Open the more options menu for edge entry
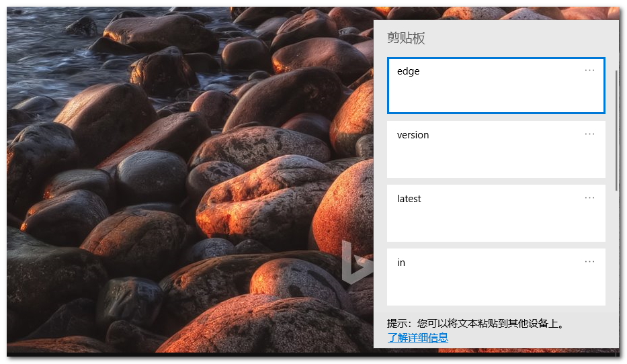Screen dimensions: 627x364 [x=589, y=70]
